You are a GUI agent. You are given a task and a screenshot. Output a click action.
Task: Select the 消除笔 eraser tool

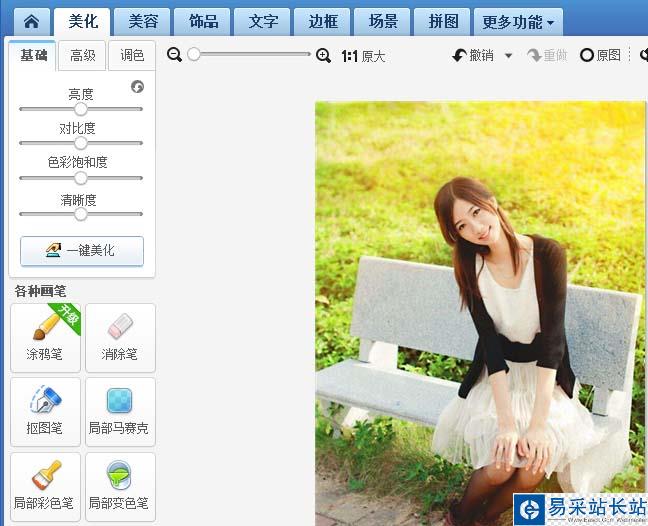click(120, 338)
